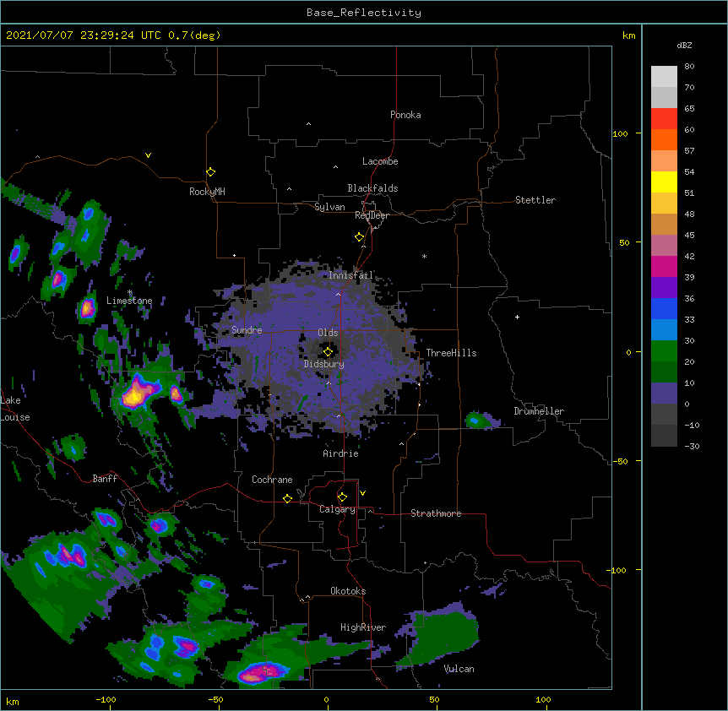Screen dimensions: 728x711
Task: Click the 80 value on the dBZ legend
Action: click(689, 67)
